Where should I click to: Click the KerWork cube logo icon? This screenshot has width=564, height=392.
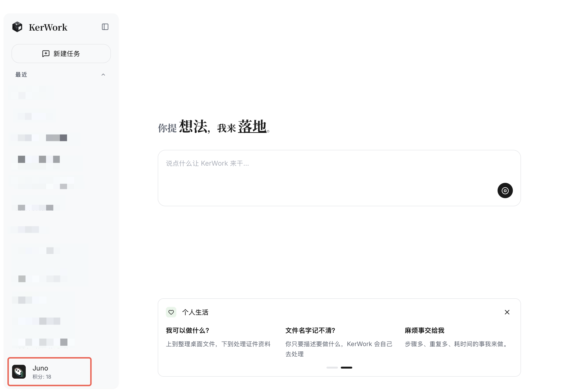[17, 27]
